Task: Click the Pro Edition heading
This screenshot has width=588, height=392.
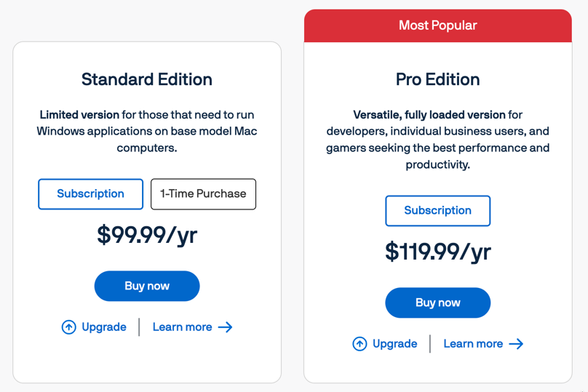Action: point(437,79)
